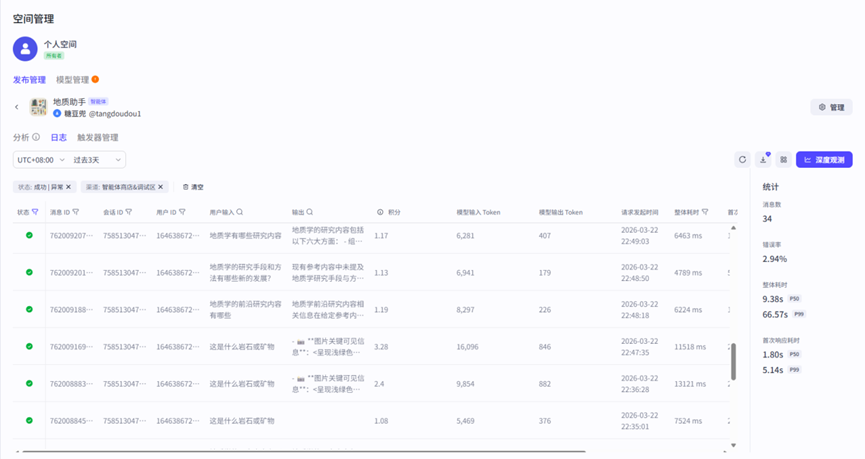This screenshot has width=865, height=459.
Task: Filter by 状态 column funnel icon
Action: point(35,212)
